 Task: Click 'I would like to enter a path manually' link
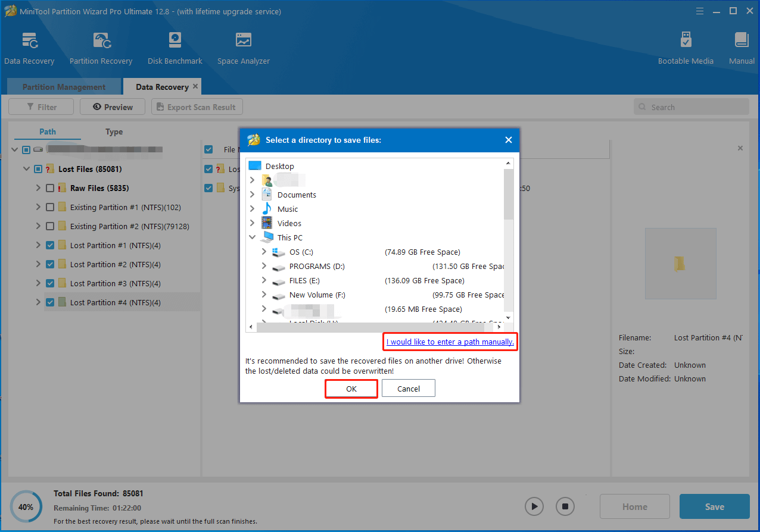click(450, 342)
